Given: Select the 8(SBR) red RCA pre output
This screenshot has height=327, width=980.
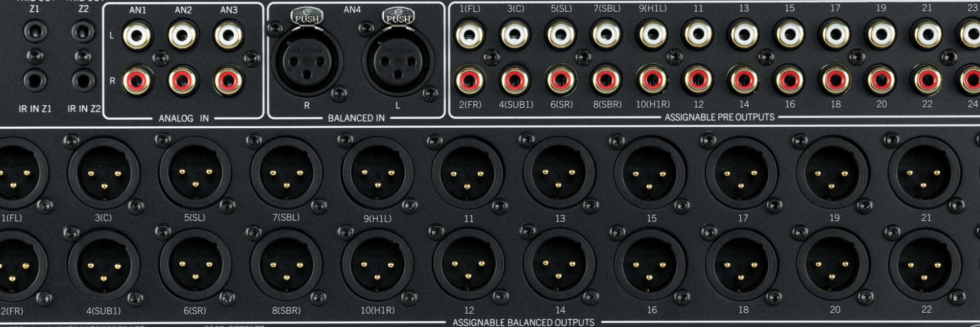Looking at the screenshot, I should tap(606, 80).
